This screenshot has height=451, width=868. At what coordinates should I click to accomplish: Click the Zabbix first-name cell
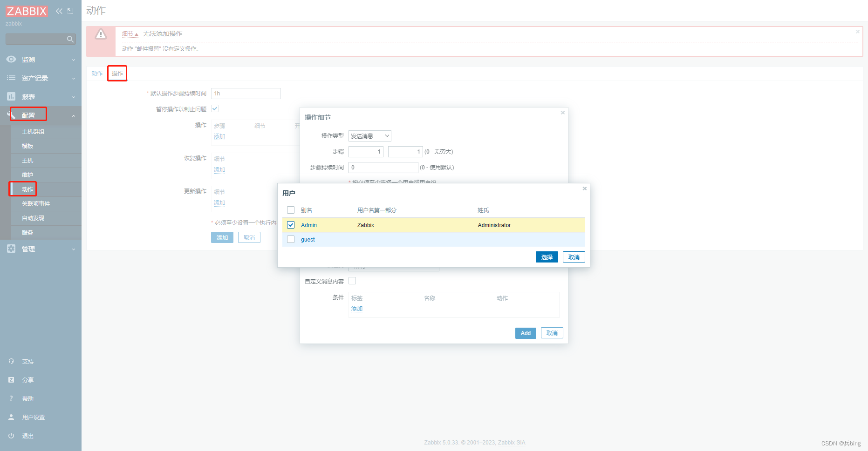click(366, 225)
